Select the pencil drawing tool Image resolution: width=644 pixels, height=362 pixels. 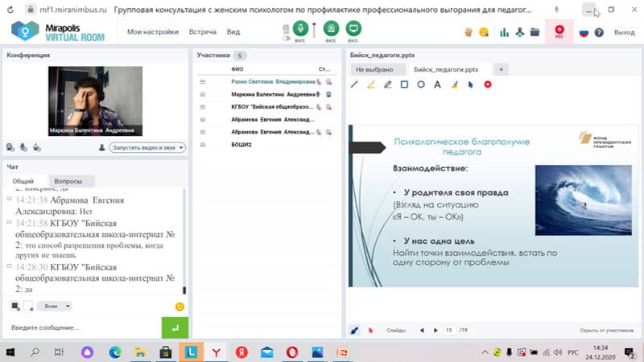pyautogui.click(x=388, y=84)
